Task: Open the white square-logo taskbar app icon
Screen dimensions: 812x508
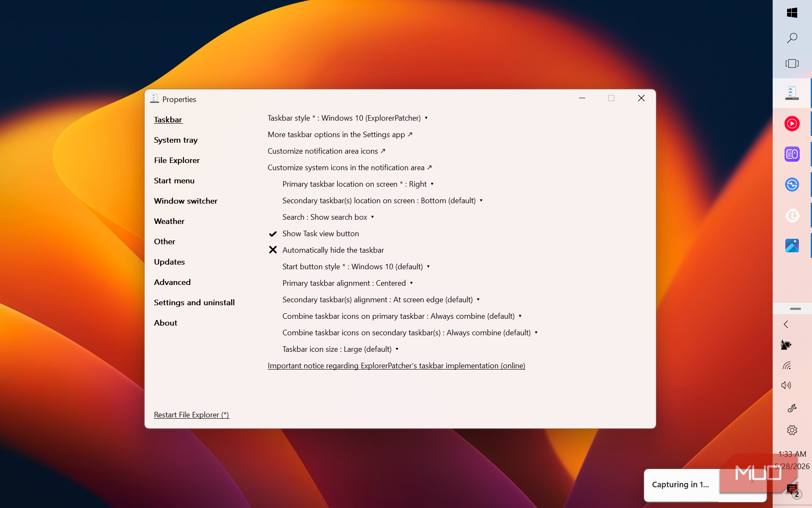Action: tap(792, 215)
